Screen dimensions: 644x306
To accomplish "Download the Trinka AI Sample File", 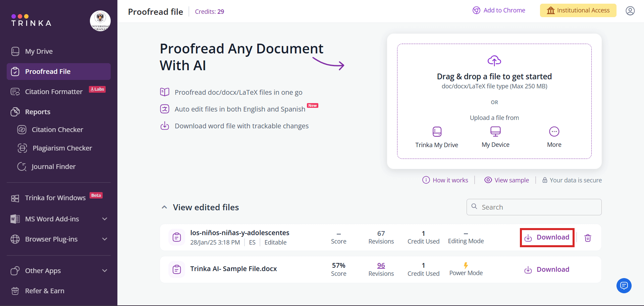I will click(547, 269).
